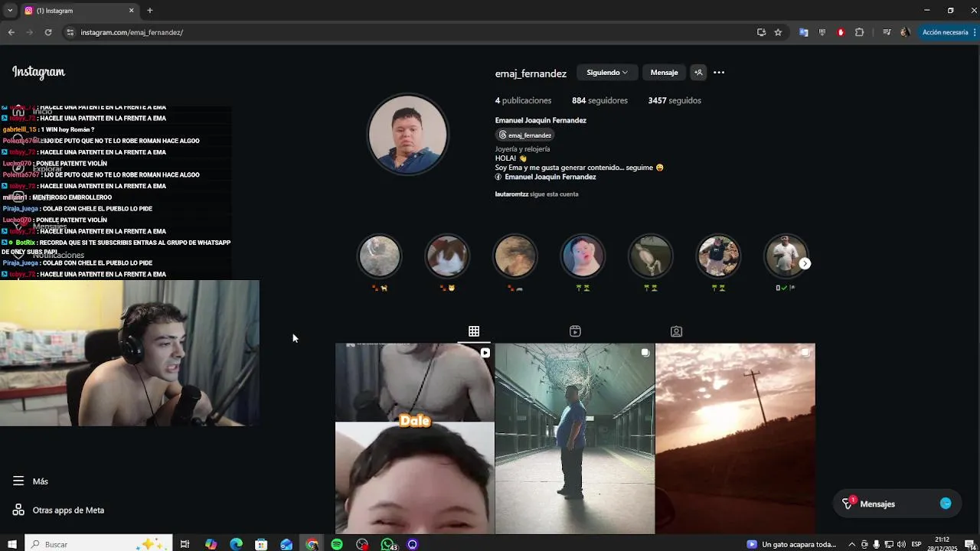
Task: Open the Más hamburger menu icon
Action: [x=18, y=481]
